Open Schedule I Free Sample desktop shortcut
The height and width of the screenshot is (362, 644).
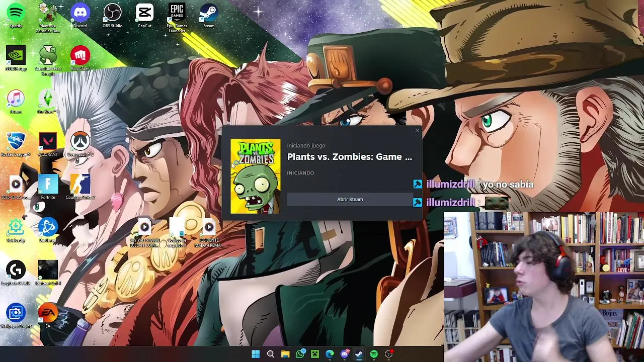click(48, 61)
